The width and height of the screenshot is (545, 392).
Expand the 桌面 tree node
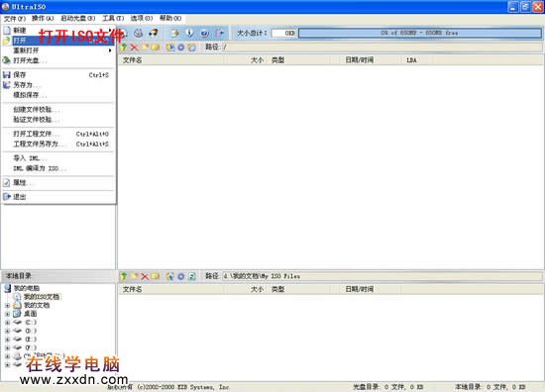(7, 314)
